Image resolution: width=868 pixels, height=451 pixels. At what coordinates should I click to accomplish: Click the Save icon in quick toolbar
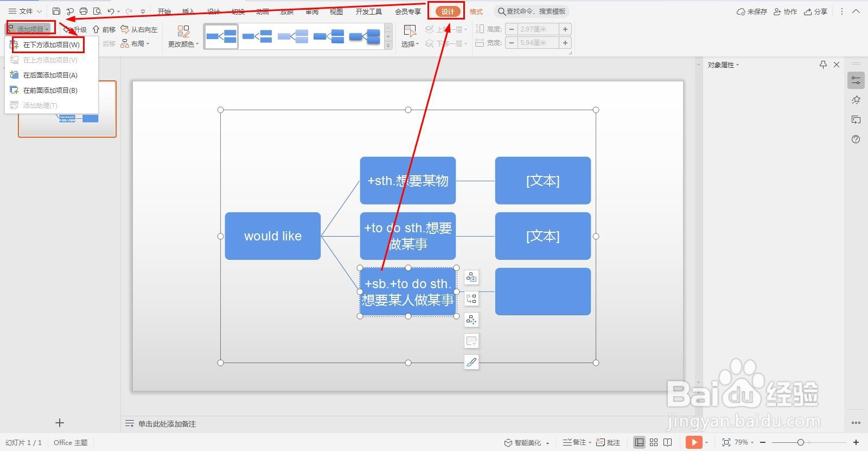coord(56,11)
